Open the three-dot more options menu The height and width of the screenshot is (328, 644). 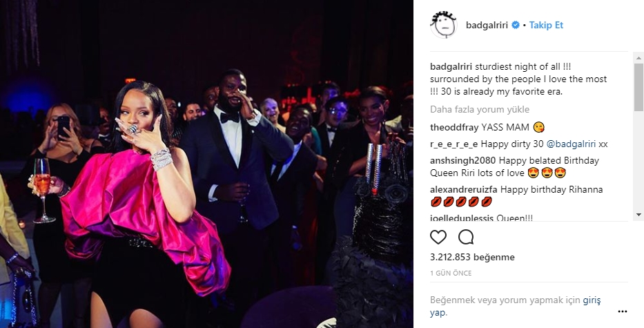(x=622, y=311)
